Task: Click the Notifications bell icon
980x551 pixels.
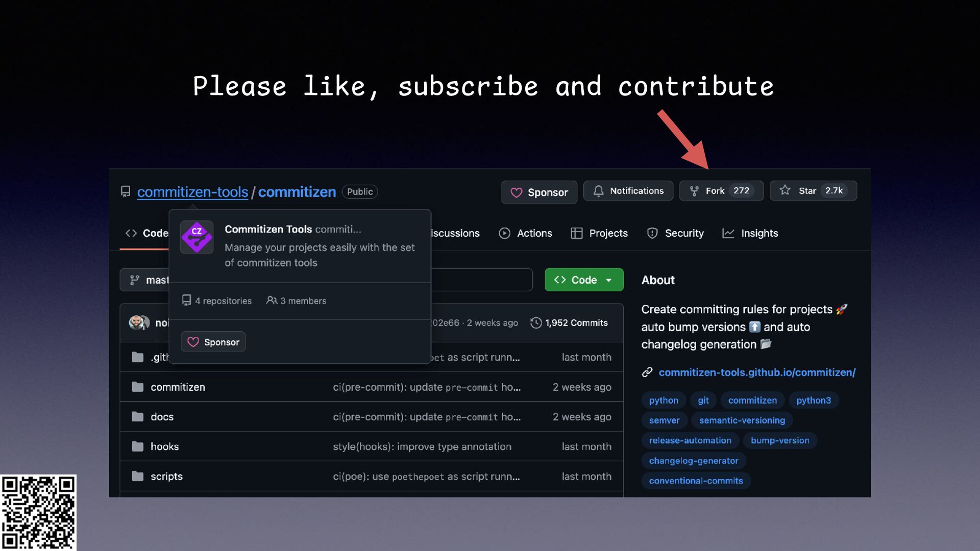Action: tap(598, 191)
